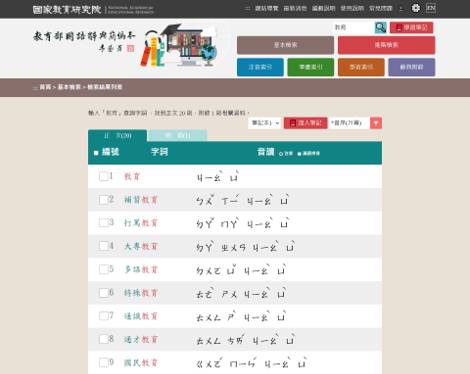The image size is (470, 374).
Task: Check the box for row 9 國民教育
Action: pyautogui.click(x=104, y=362)
